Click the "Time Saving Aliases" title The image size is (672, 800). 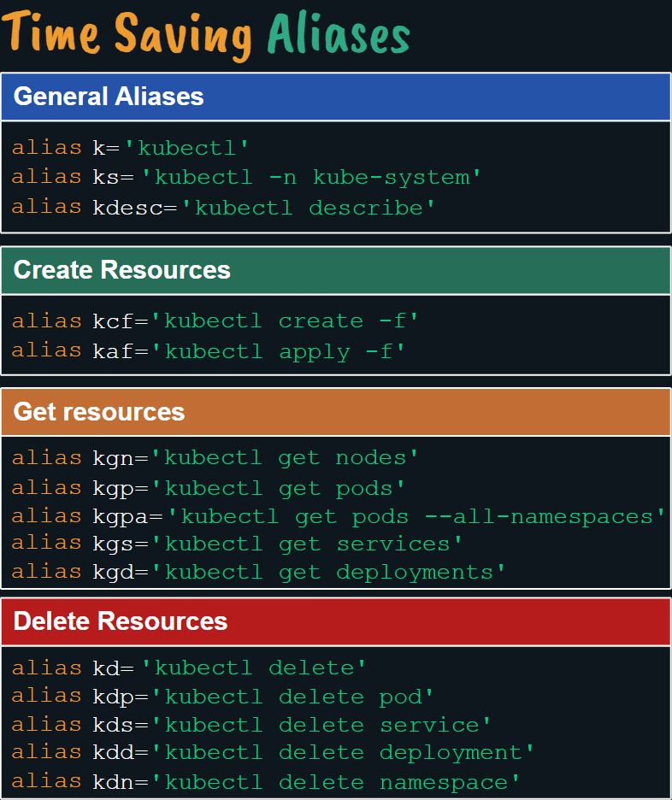tap(207, 36)
